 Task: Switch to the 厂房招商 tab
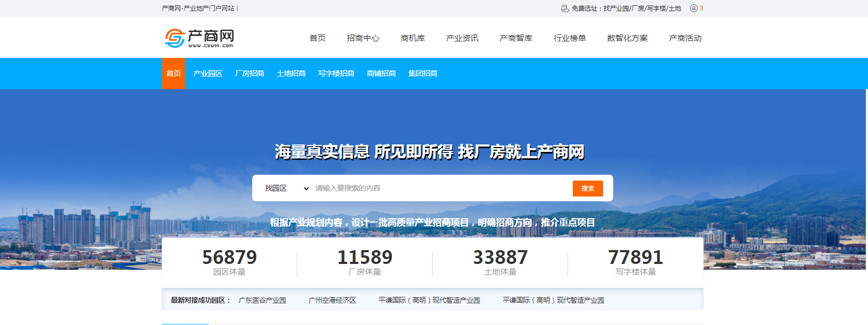point(250,73)
